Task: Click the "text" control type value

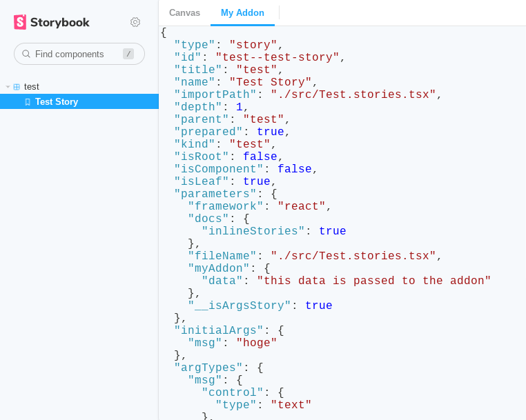Action: [291, 404]
